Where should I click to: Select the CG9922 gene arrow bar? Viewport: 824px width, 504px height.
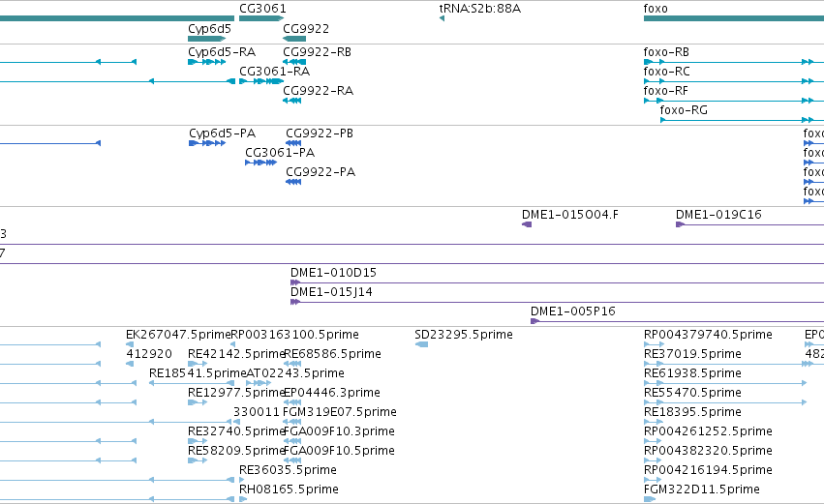point(294,39)
